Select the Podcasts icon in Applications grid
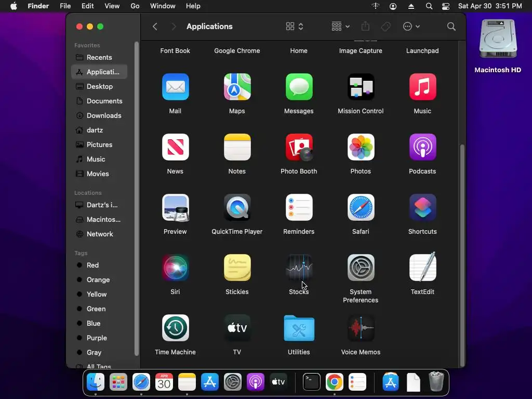This screenshot has height=399, width=532. tap(422, 147)
